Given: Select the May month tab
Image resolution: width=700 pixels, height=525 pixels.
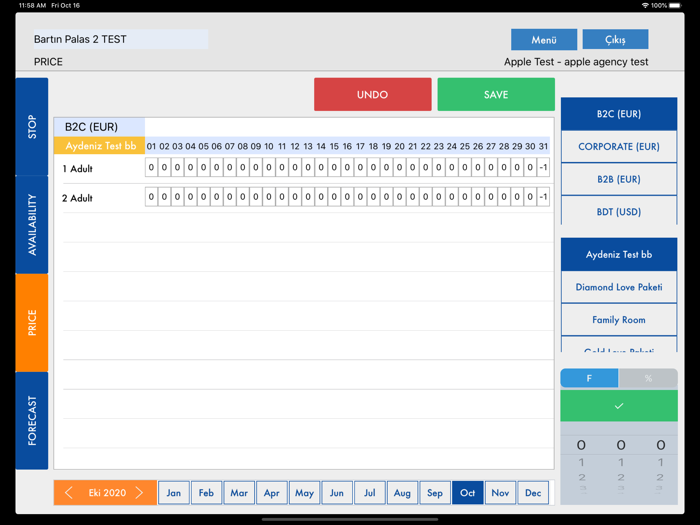Looking at the screenshot, I should click(x=304, y=493).
